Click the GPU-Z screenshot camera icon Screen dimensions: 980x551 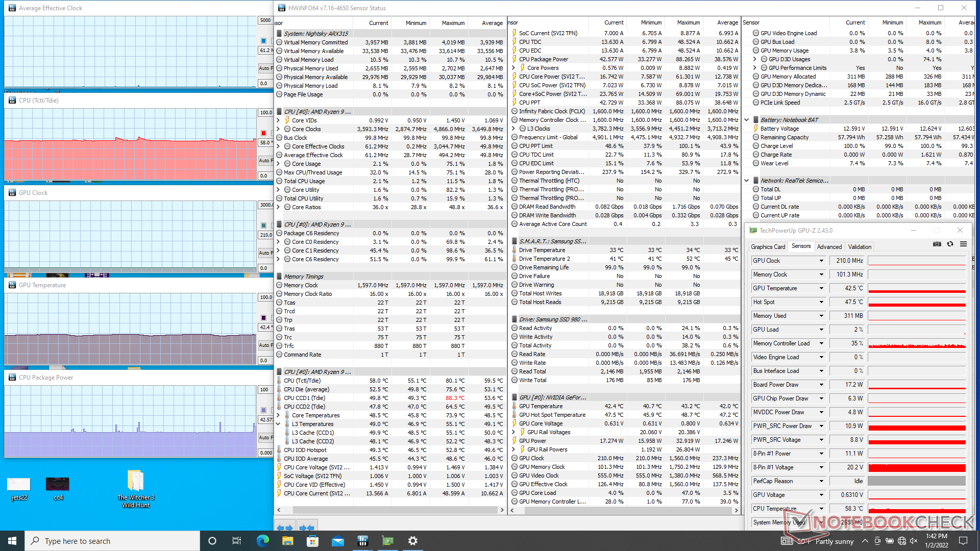[x=937, y=244]
